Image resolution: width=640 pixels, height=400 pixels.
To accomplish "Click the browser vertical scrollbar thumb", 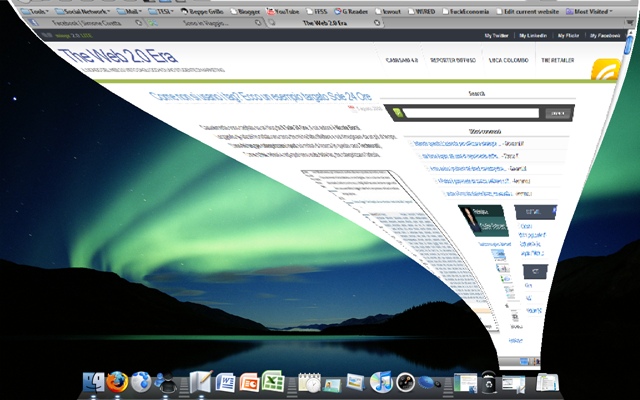I will 629,45.
